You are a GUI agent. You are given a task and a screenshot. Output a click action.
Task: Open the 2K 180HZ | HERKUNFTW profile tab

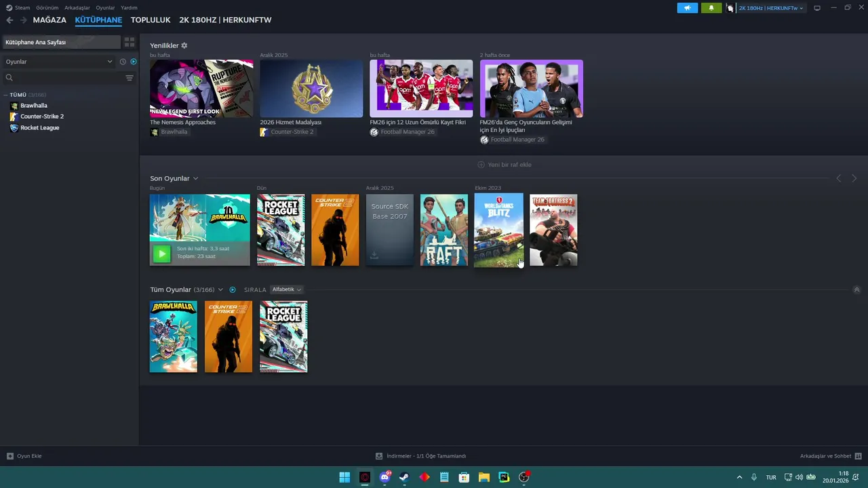(225, 20)
